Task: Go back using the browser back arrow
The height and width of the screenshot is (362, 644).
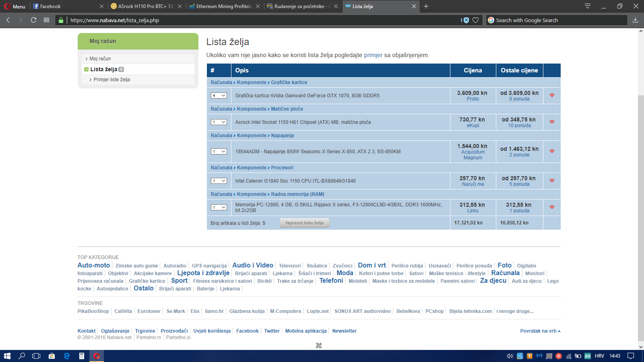Action: tap(8, 20)
